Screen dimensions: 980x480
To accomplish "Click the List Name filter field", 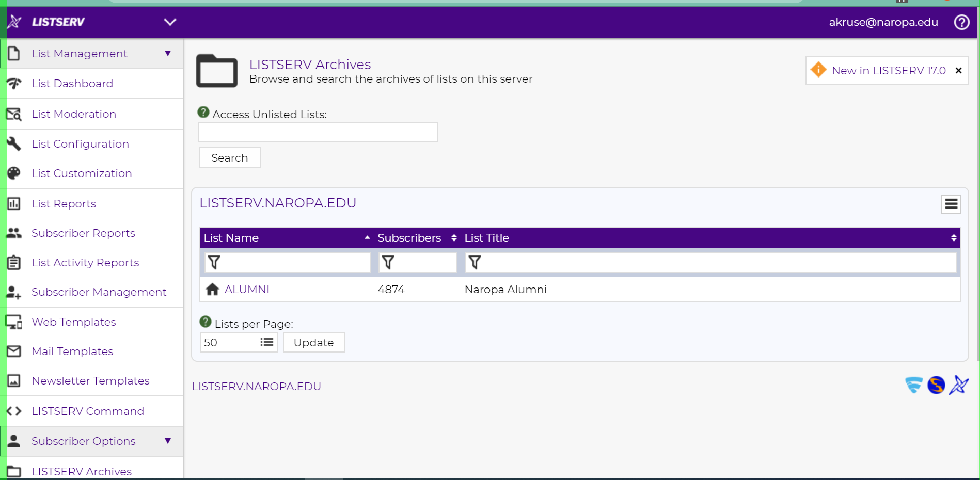I will coord(288,263).
